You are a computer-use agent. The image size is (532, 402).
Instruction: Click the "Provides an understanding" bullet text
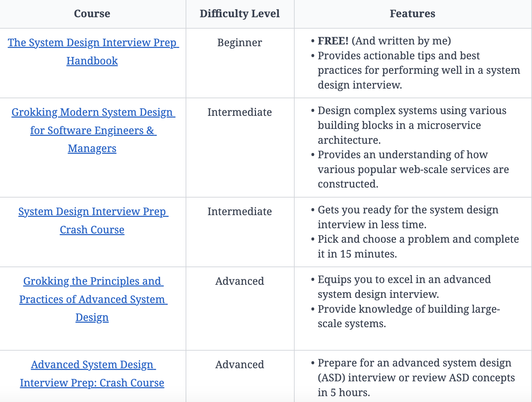click(x=402, y=155)
